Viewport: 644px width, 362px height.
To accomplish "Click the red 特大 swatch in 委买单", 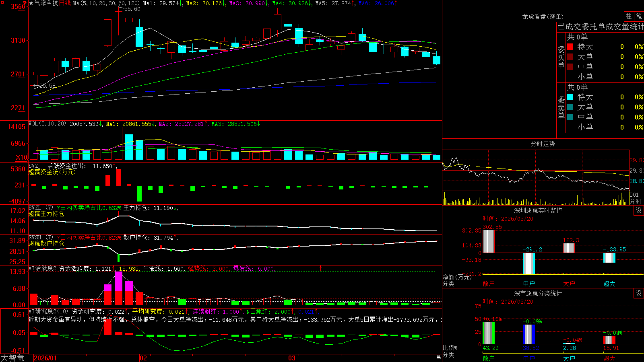I will [x=570, y=47].
